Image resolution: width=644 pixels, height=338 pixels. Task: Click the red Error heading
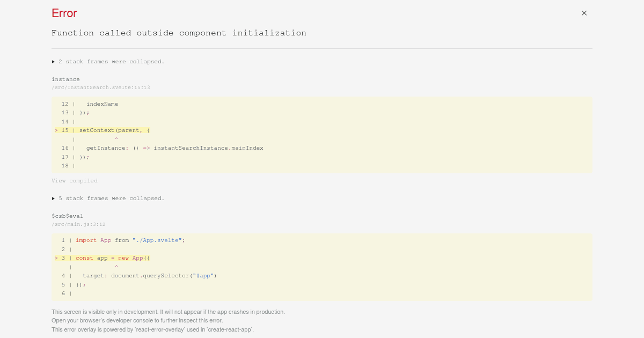click(x=64, y=13)
